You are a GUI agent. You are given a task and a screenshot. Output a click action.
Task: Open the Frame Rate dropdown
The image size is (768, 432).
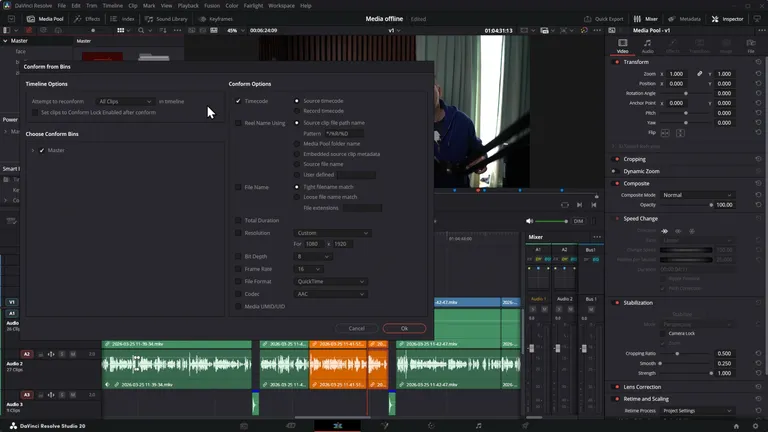(x=309, y=269)
